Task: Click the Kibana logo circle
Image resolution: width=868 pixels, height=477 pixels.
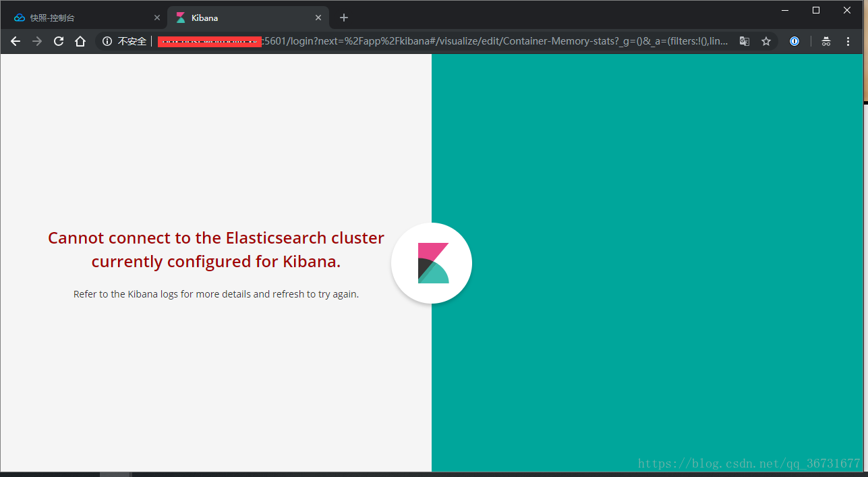Action: (432, 263)
